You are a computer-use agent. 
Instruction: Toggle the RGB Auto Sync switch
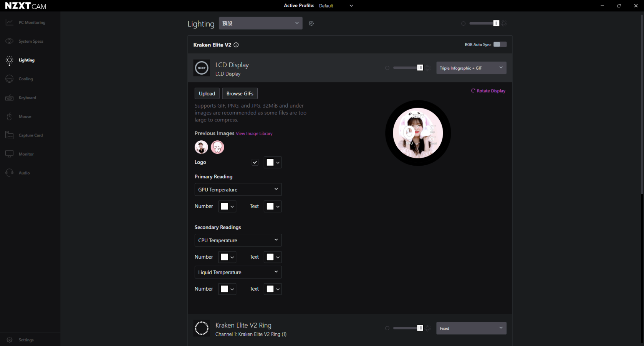pos(500,45)
